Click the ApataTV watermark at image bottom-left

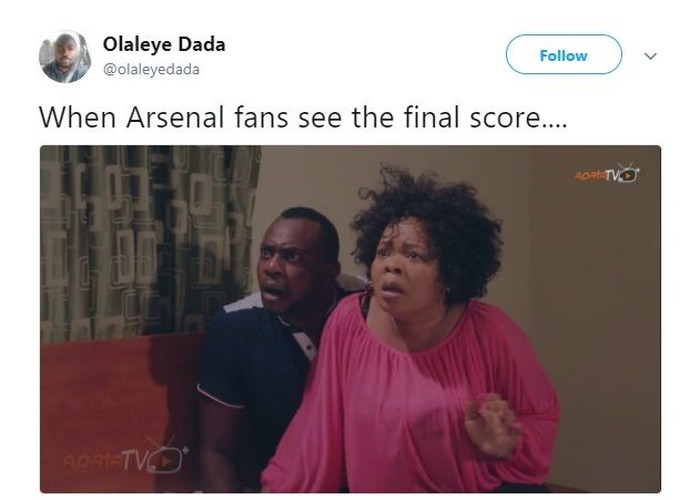pos(126,457)
